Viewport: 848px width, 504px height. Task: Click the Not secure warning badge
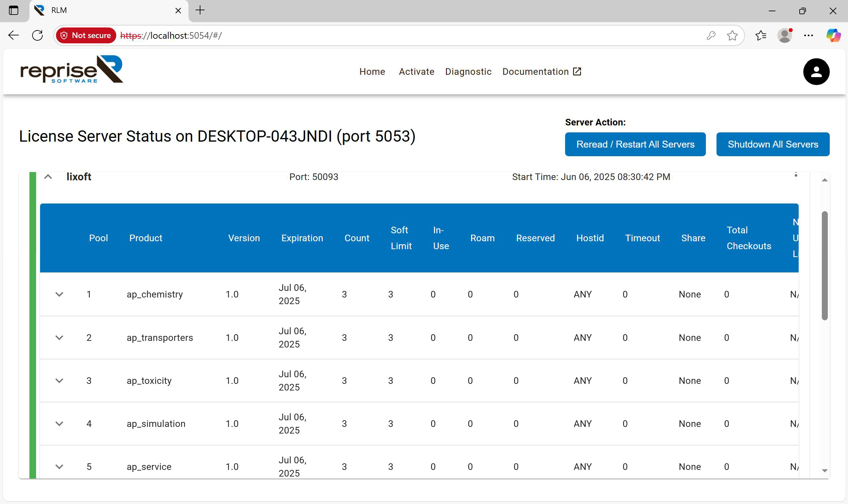coord(86,35)
